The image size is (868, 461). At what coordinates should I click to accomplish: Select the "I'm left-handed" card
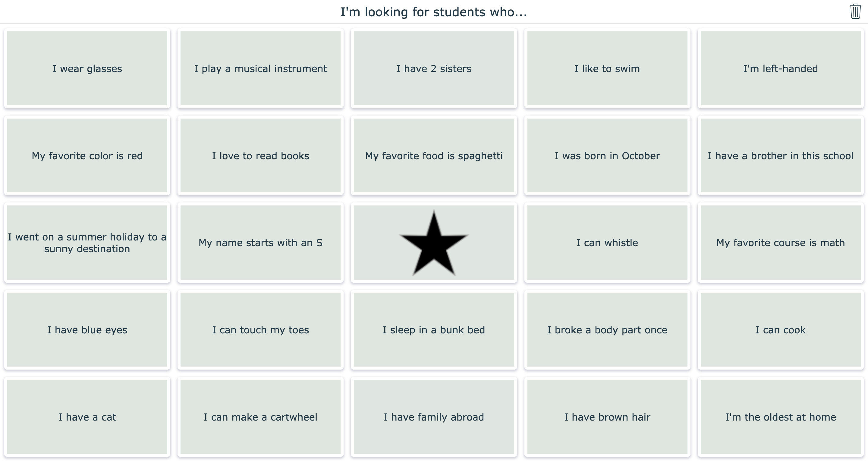pos(780,68)
